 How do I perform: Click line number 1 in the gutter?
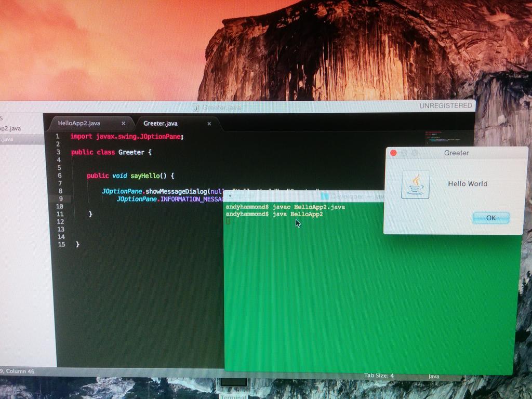coord(58,137)
